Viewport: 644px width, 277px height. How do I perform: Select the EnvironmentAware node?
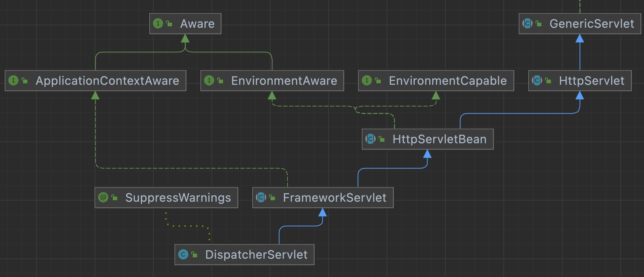pos(272,81)
